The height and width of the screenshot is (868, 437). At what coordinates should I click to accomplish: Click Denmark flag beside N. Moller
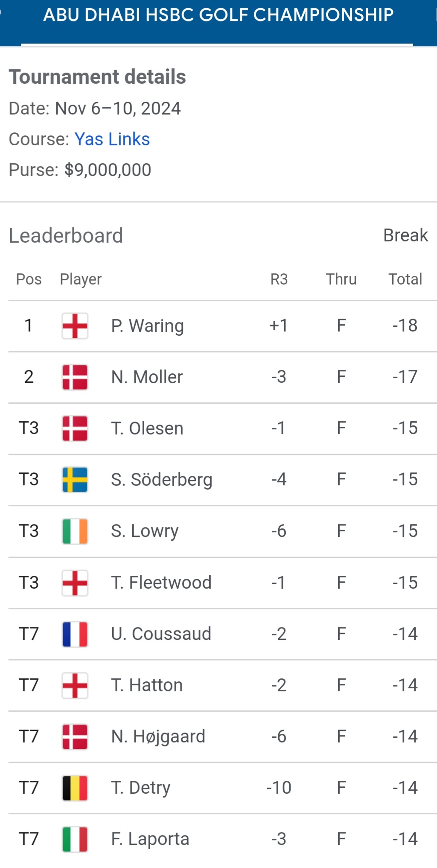pos(75,377)
